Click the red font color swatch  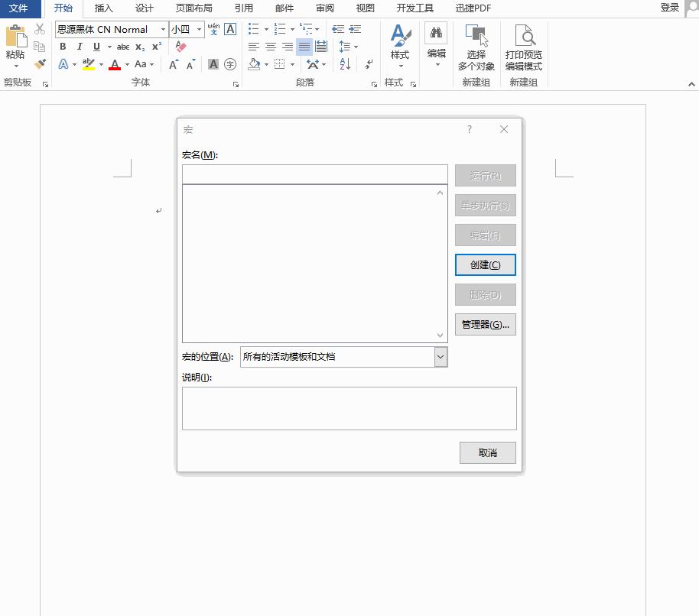pyautogui.click(x=115, y=65)
